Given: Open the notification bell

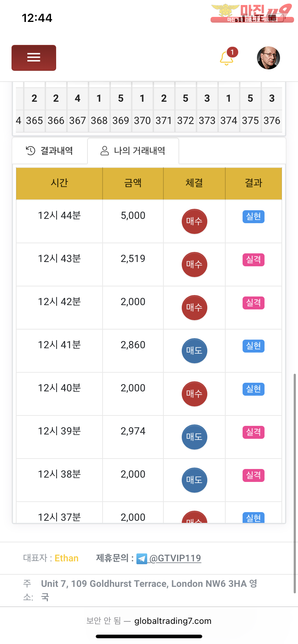Looking at the screenshot, I should [x=227, y=58].
